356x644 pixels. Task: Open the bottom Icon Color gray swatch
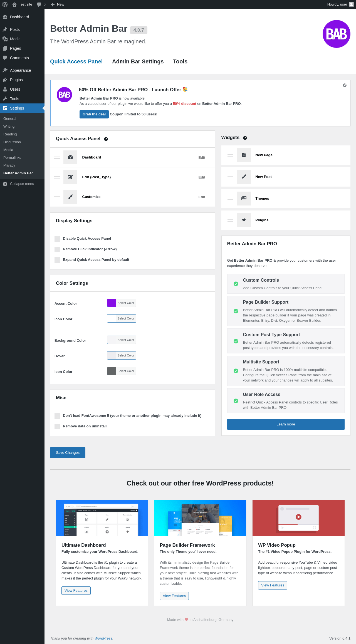[x=112, y=371]
